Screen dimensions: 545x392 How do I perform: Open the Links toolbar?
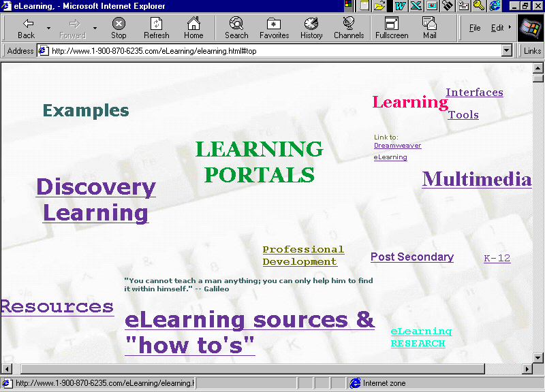(532, 50)
